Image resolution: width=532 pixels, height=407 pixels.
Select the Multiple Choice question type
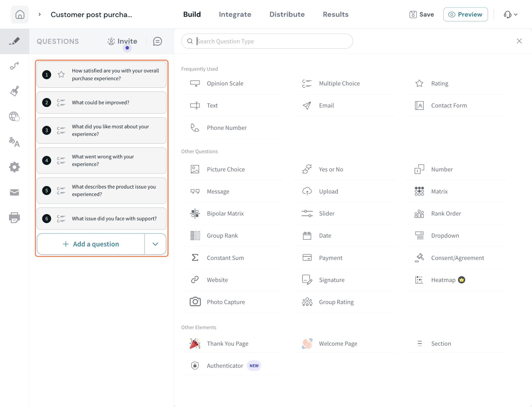pyautogui.click(x=339, y=83)
